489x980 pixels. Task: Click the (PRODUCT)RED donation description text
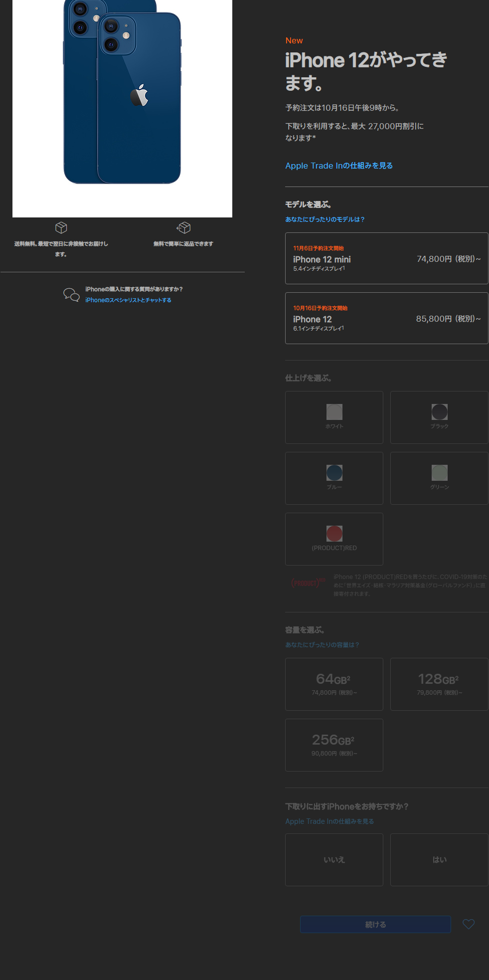coord(411,585)
